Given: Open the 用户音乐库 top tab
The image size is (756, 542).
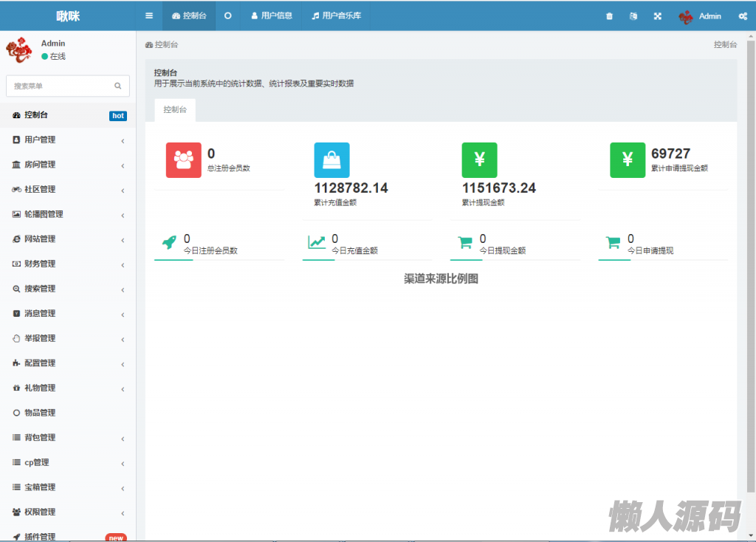Looking at the screenshot, I should pos(336,16).
